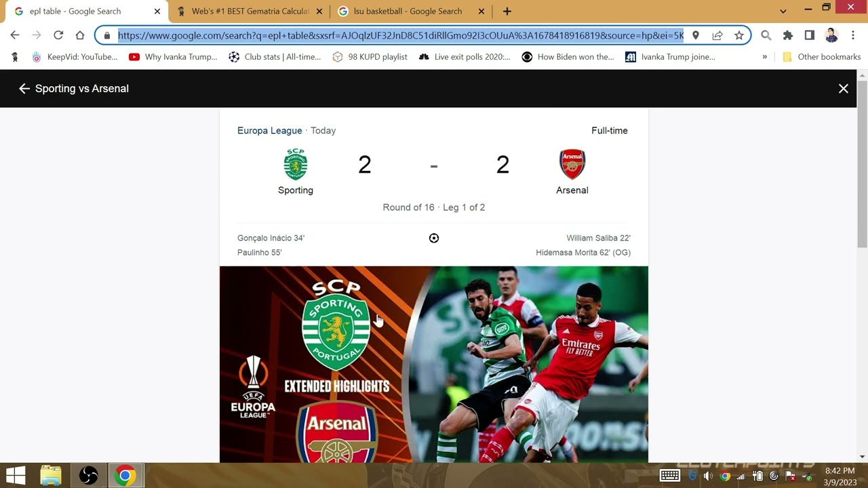Expand the tab search chevron
This screenshot has height=488, width=868.
(783, 11)
